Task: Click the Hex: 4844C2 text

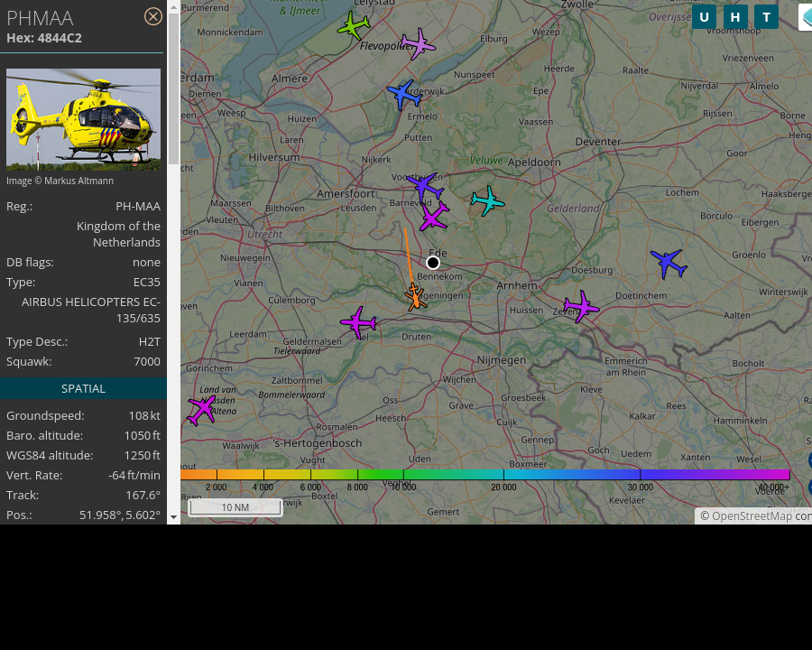Action: pyautogui.click(x=44, y=38)
